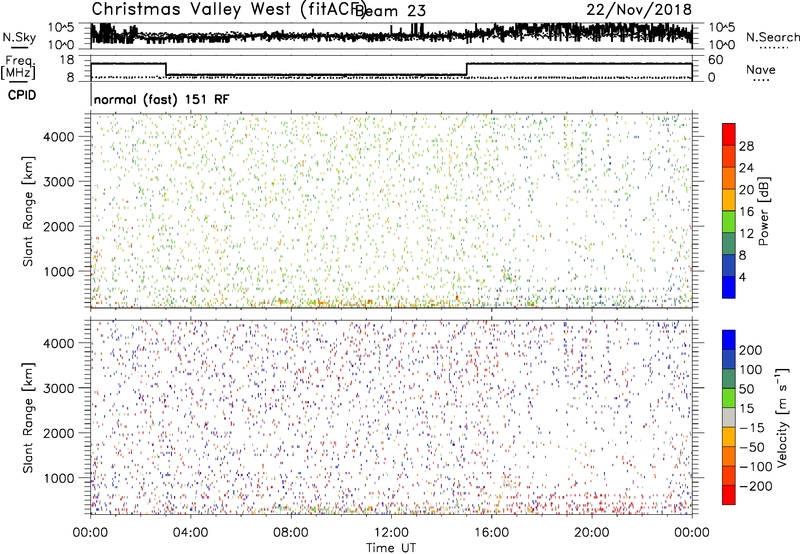
Task: Pick the Velocity segment between -200 and -100
Action: point(729,475)
